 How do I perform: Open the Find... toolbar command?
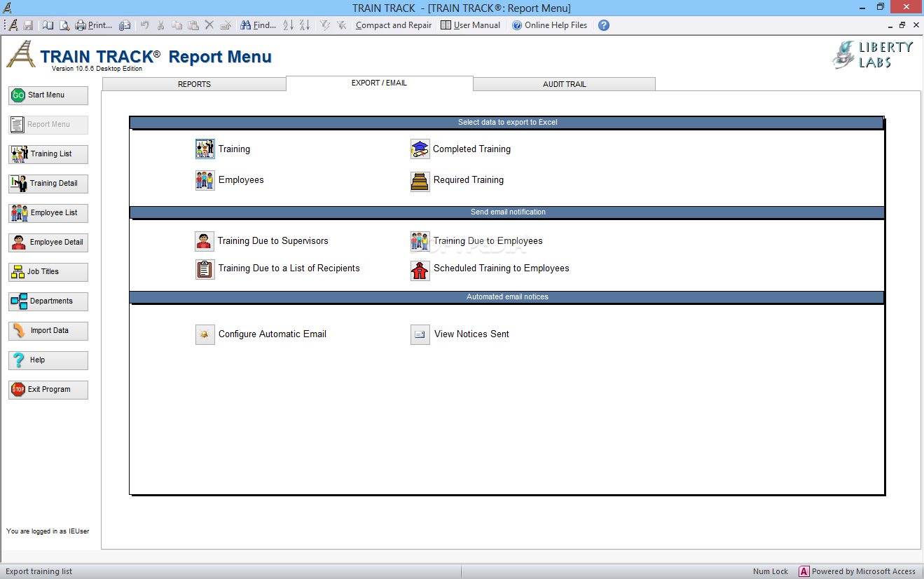click(258, 25)
